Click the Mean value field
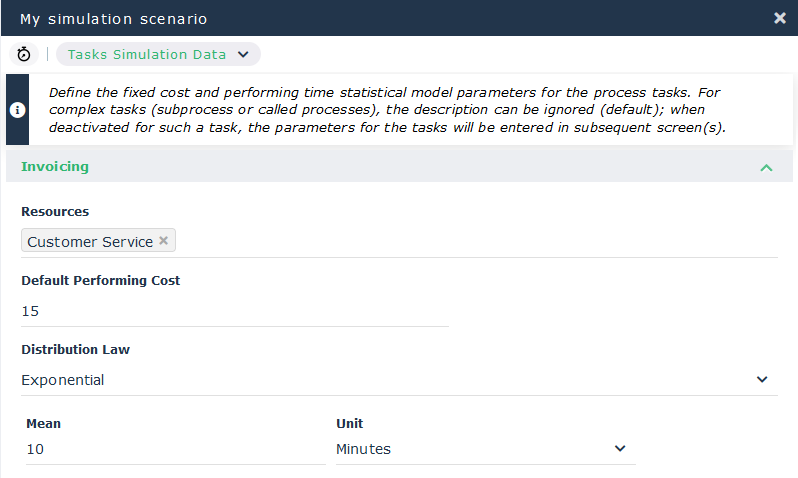The width and height of the screenshot is (798, 478). (160, 449)
